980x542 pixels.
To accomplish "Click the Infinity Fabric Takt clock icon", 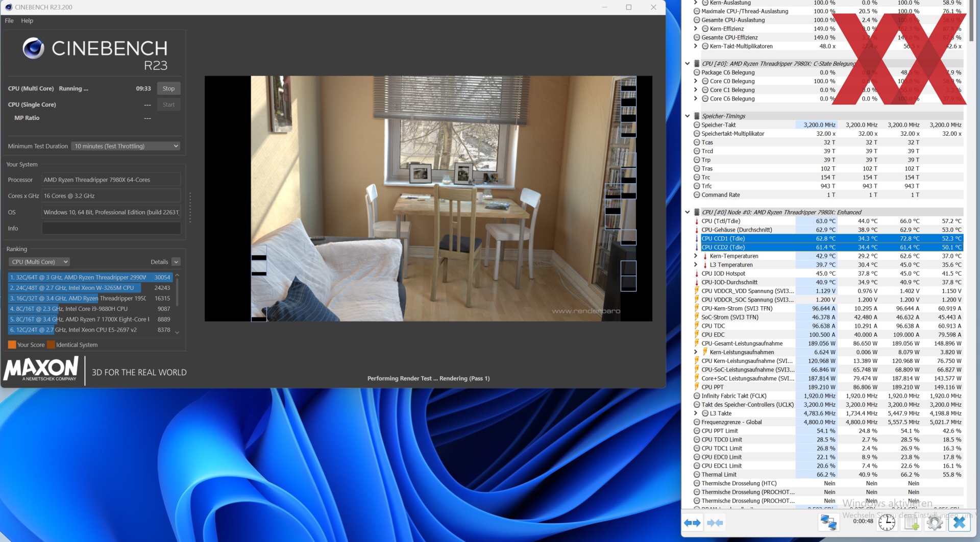I will [697, 396].
